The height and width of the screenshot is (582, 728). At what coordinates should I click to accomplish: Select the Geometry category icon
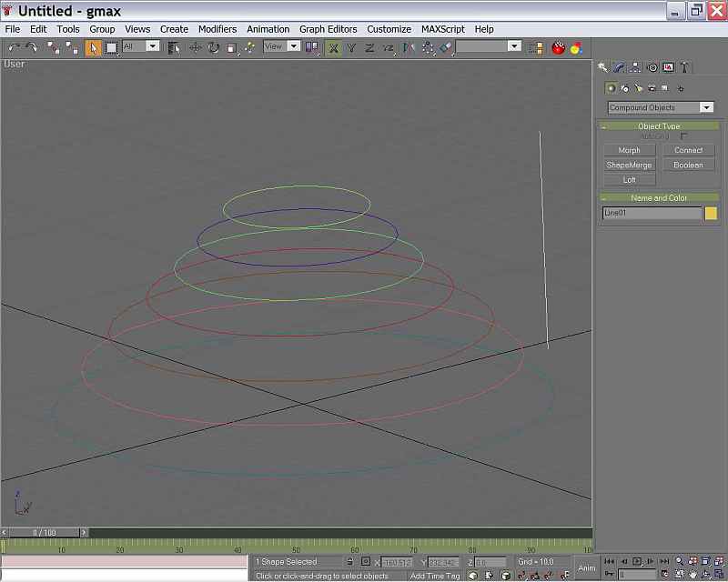tap(611, 88)
